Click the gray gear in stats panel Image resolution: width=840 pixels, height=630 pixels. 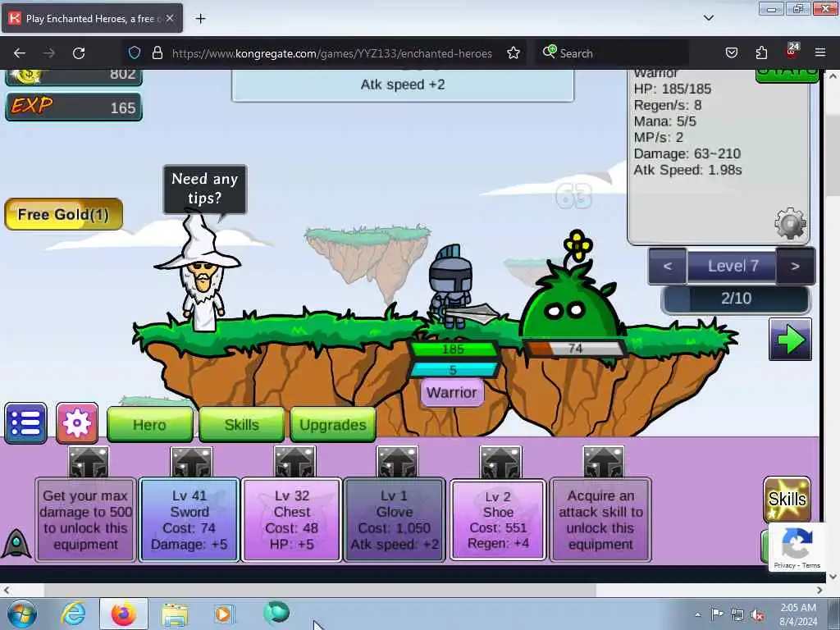click(x=790, y=223)
